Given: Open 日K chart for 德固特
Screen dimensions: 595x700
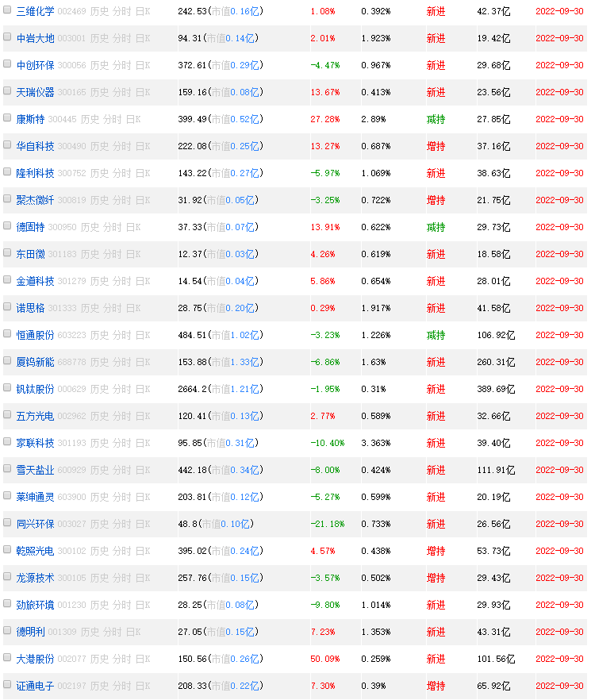Looking at the screenshot, I should pos(133,227).
